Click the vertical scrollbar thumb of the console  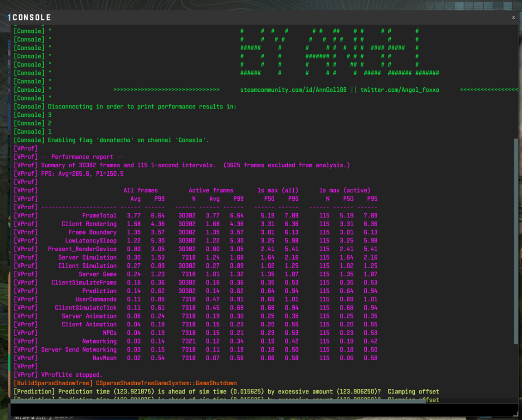[x=516, y=241]
